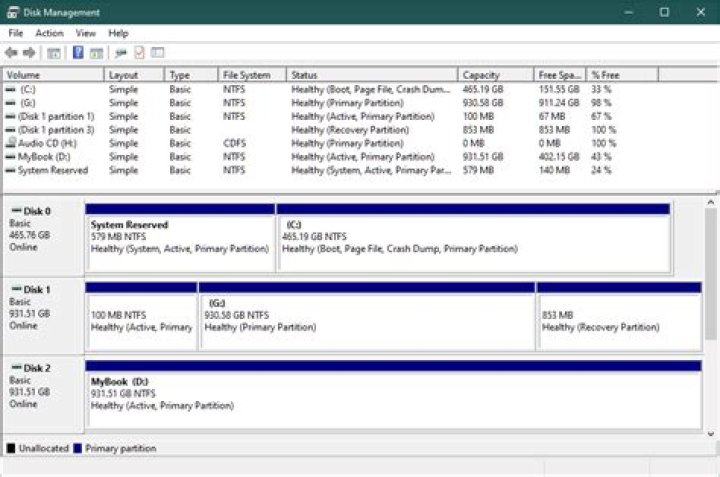Screen dimensions: 720x477
Task: Sort by the Layout column header
Action: 134,75
